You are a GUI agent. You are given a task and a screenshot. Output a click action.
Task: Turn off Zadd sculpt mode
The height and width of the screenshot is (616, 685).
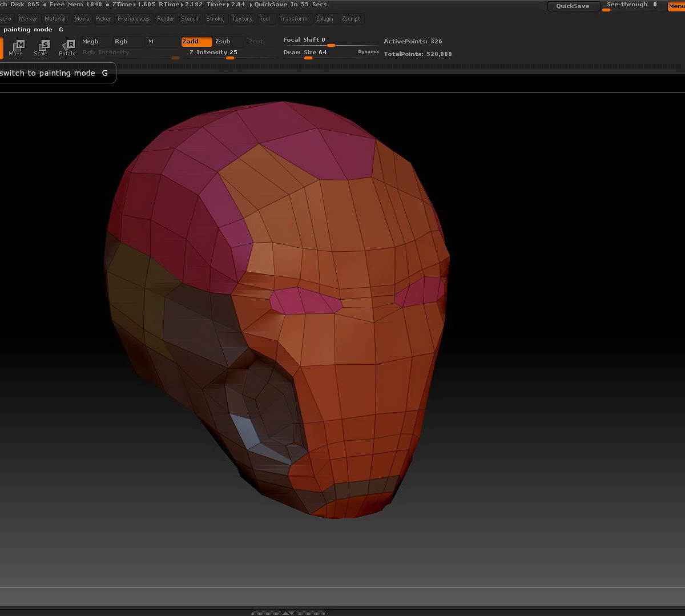click(197, 42)
